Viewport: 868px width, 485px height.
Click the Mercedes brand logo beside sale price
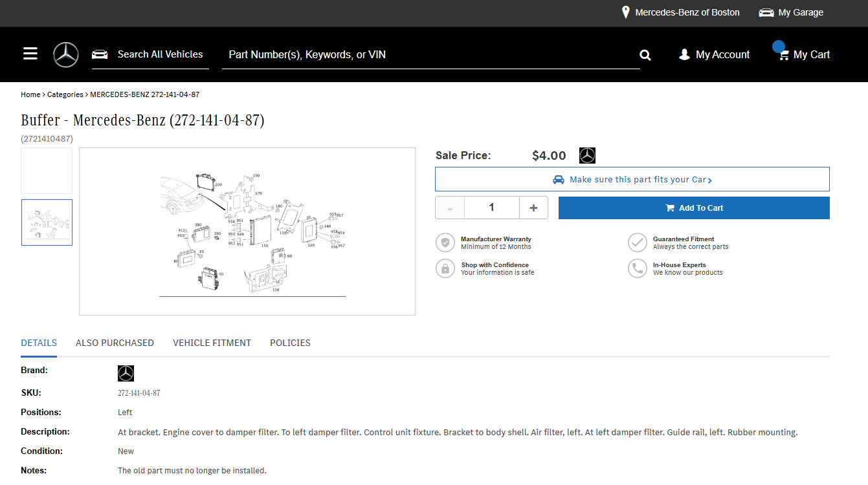[x=587, y=155]
